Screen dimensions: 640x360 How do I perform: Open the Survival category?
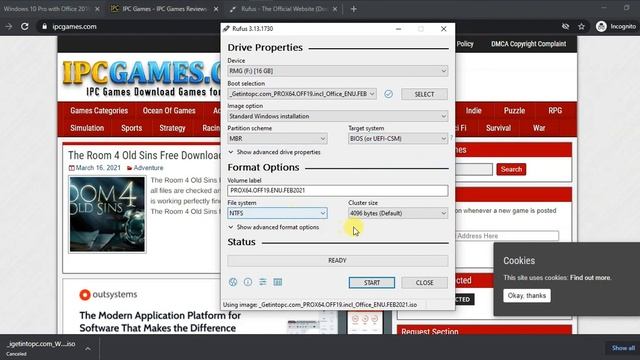pos(498,128)
